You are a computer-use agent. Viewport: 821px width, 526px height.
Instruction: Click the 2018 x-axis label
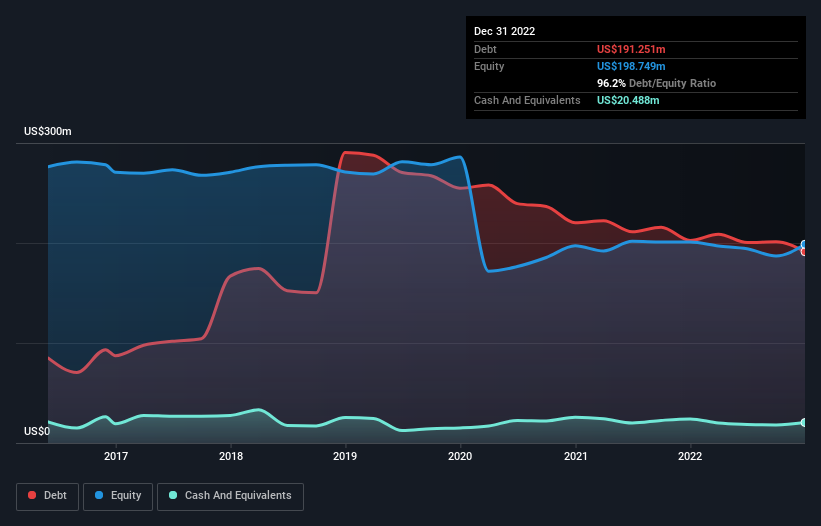click(x=231, y=456)
